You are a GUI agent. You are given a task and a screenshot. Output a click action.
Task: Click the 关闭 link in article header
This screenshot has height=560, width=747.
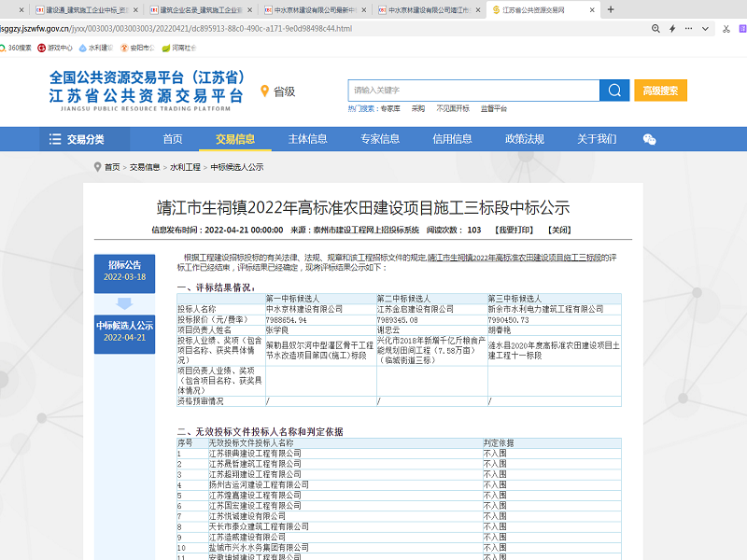pyautogui.click(x=558, y=230)
